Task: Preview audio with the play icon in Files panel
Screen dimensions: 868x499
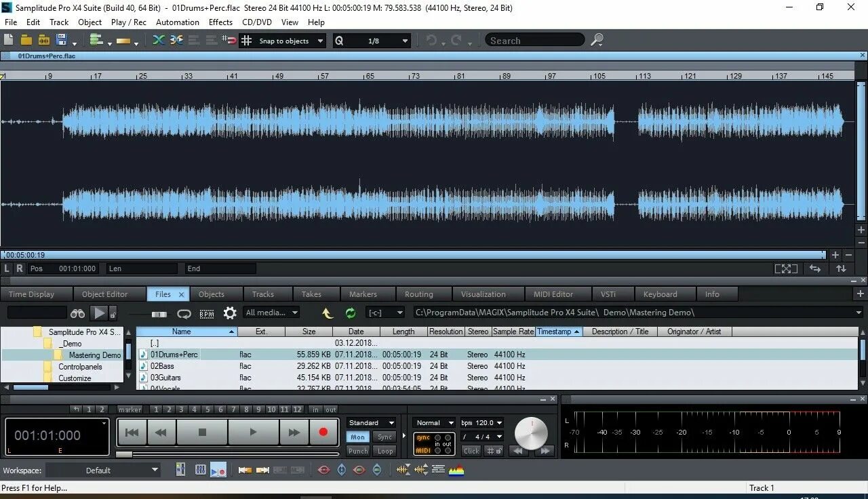Action: pos(98,313)
